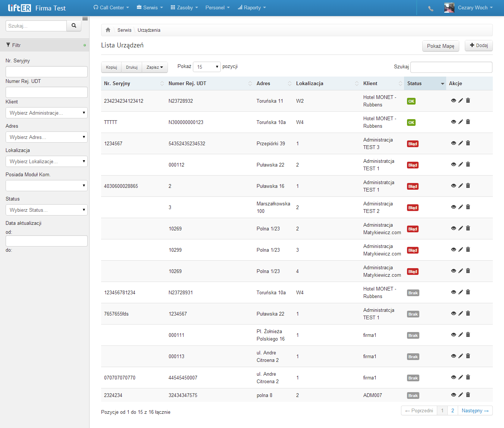Edit device with serial 1234567
504x428 pixels.
pyautogui.click(x=461, y=143)
